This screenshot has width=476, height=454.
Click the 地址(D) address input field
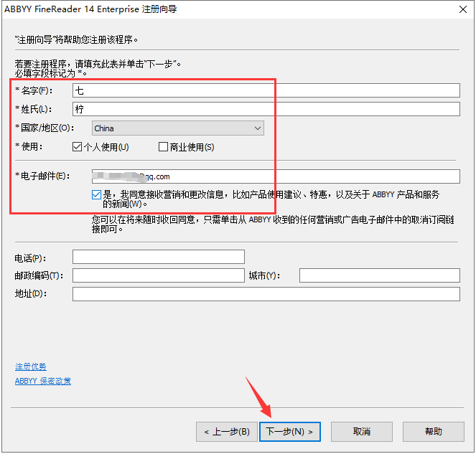coord(266,294)
